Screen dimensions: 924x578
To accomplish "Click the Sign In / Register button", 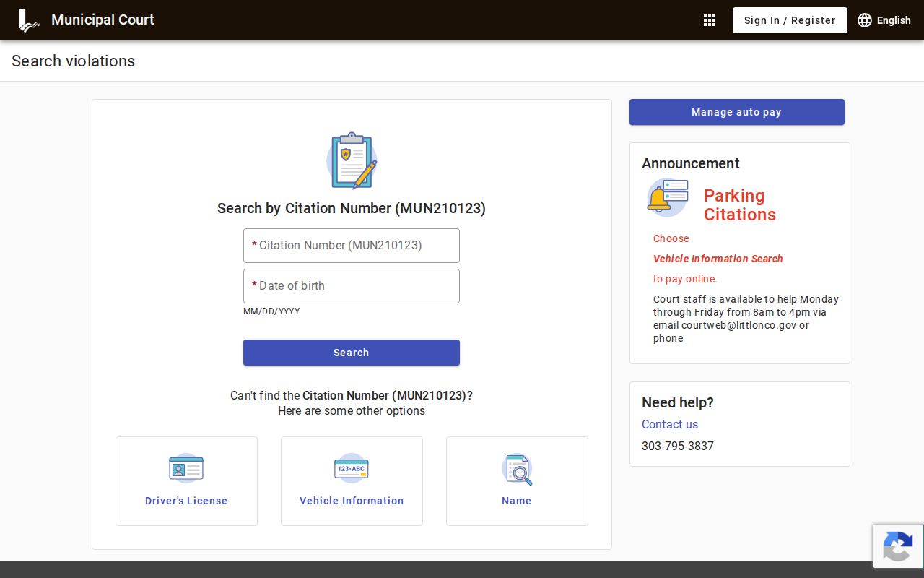I will pyautogui.click(x=790, y=20).
